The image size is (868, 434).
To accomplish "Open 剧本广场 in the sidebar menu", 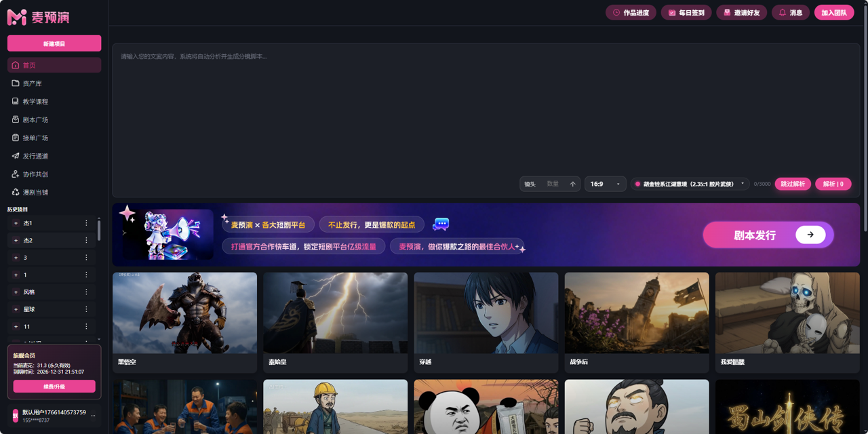I will (54, 120).
